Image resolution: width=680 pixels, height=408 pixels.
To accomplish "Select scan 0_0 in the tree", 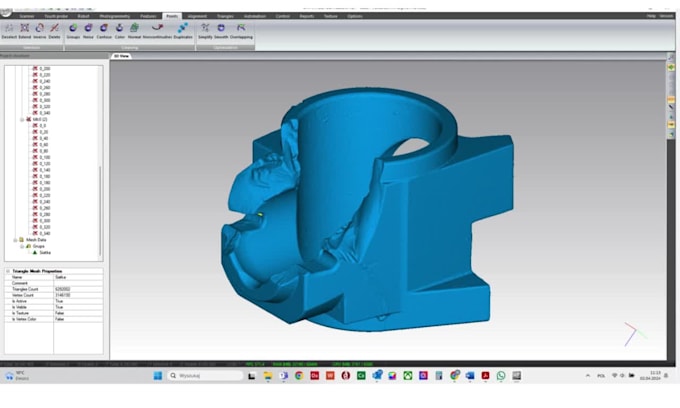I will 42,126.
